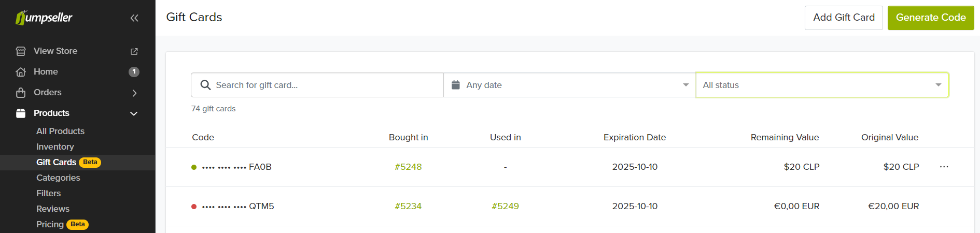Open View Store external link icon
The height and width of the screenshot is (233, 980).
point(134,51)
